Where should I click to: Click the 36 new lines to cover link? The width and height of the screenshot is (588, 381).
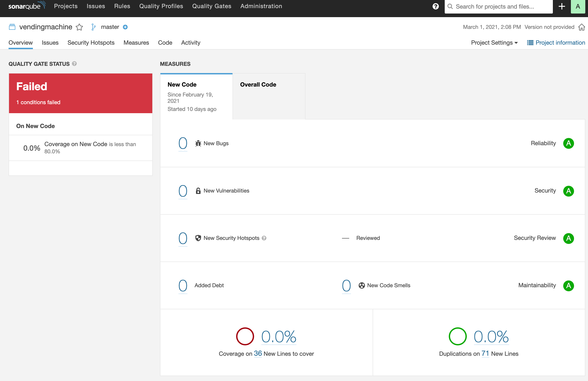pos(258,353)
